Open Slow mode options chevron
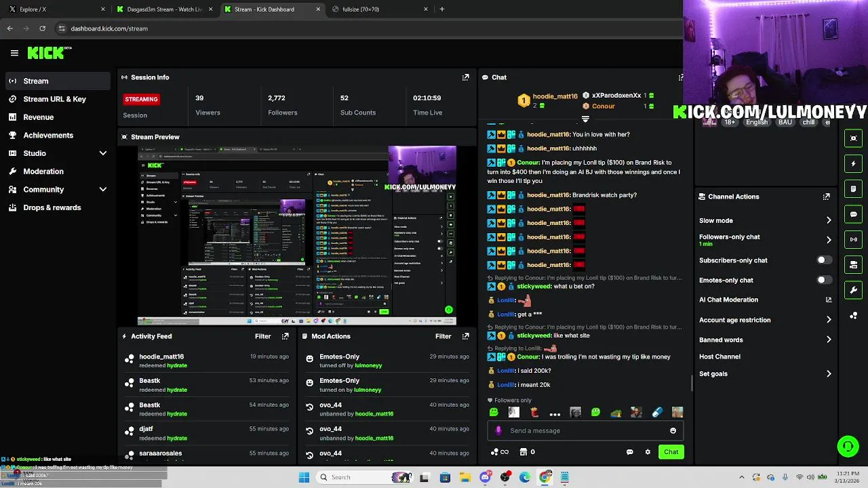The width and height of the screenshot is (868, 488). [x=829, y=220]
